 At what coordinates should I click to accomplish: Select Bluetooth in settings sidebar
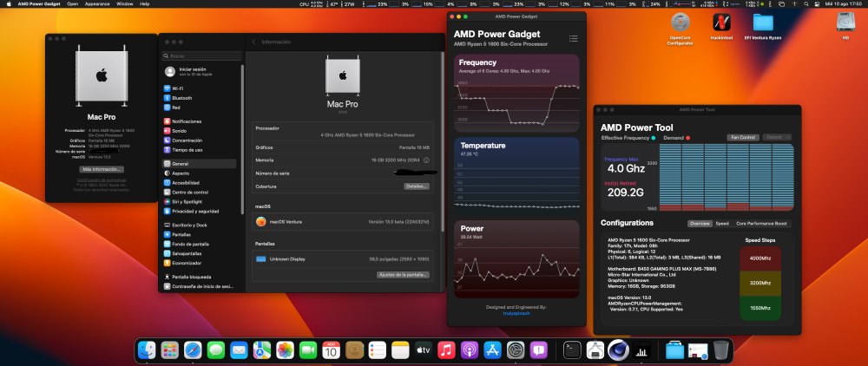200,98
